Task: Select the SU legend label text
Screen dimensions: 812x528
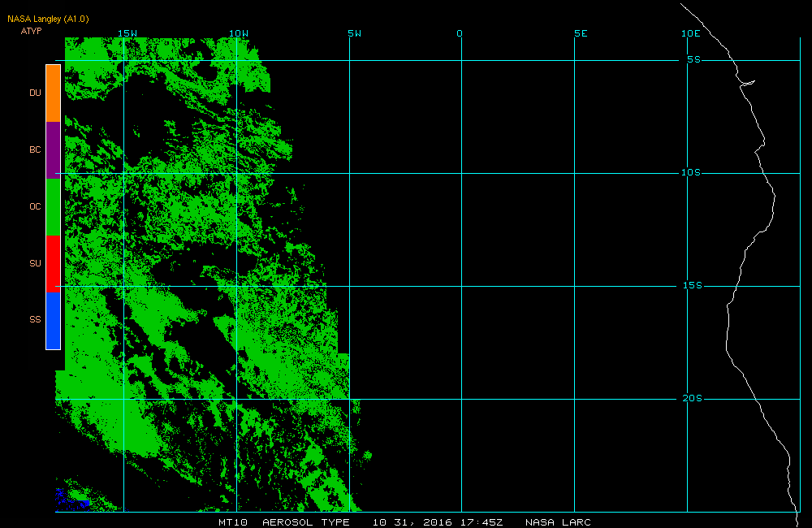Action: [x=35, y=263]
